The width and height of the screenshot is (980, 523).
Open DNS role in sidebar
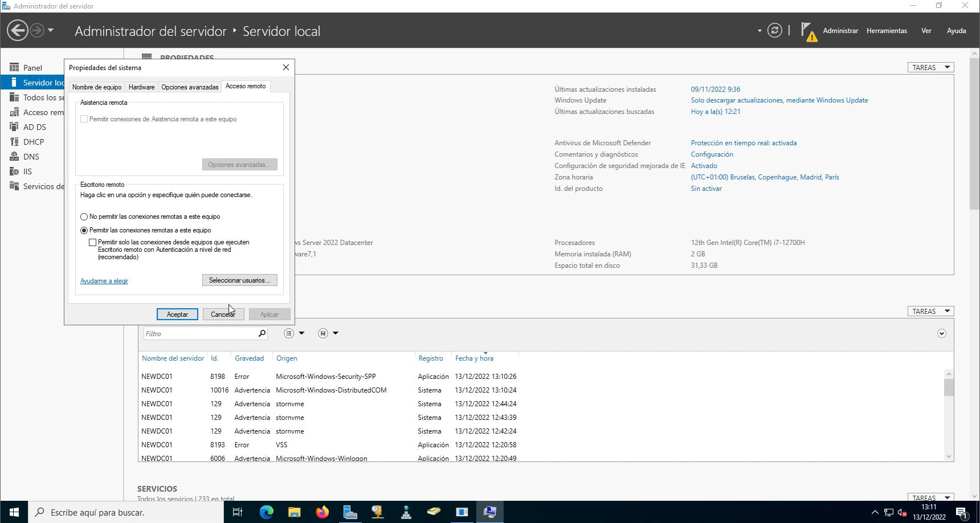click(x=31, y=157)
